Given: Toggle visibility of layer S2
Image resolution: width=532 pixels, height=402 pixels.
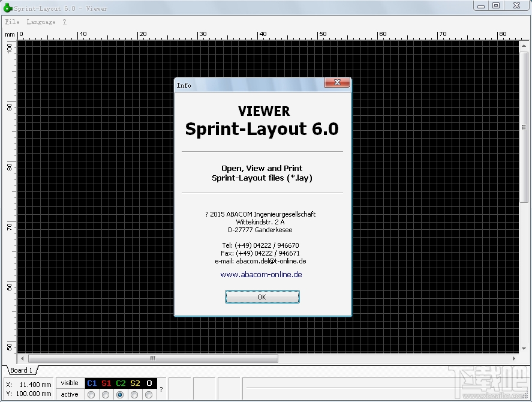Looking at the screenshot, I should [134, 383].
